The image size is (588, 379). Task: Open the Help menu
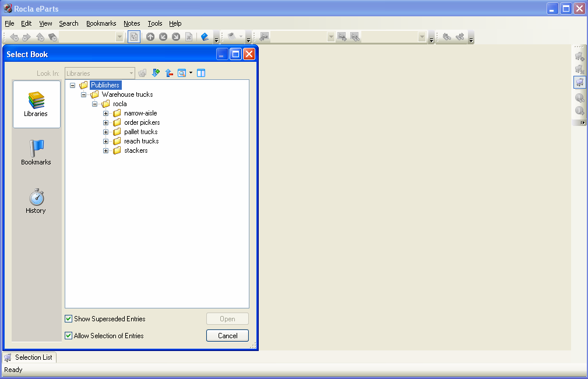[175, 23]
